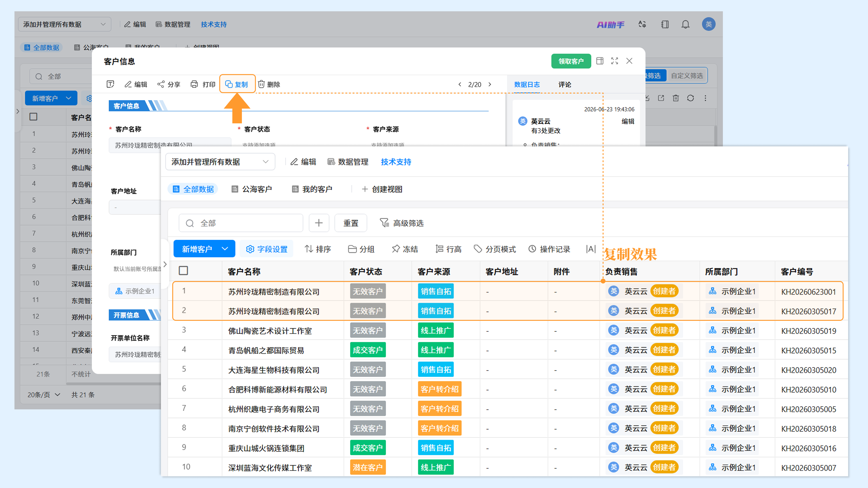
Task: Click the 冻结 pin icon
Action: point(396,249)
